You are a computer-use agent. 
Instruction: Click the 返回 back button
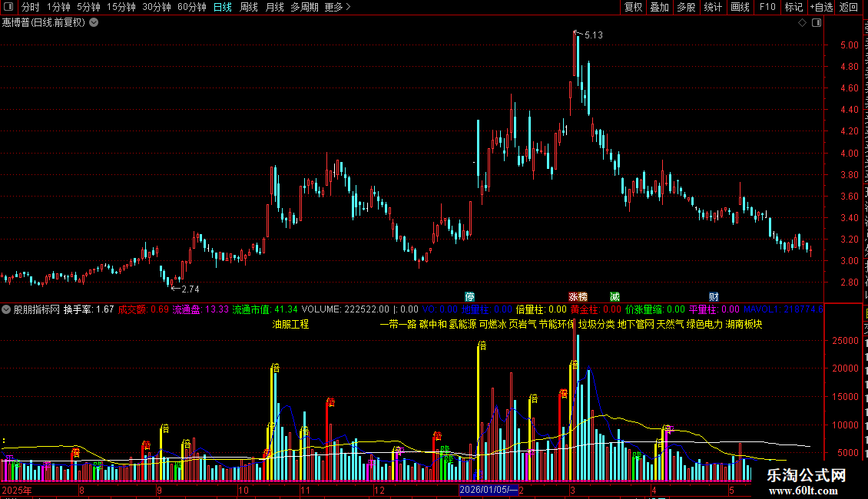[849, 7]
